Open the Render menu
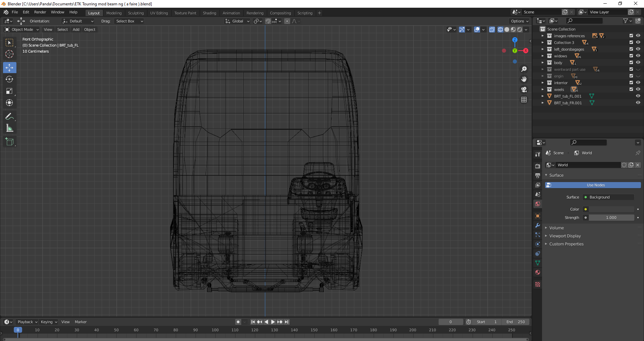The width and height of the screenshot is (644, 341). click(x=40, y=12)
